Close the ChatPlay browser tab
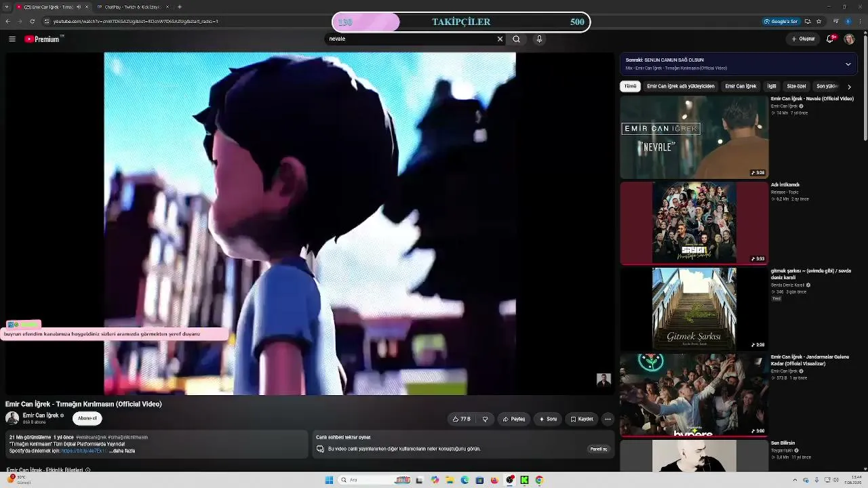This screenshot has height=488, width=868. pos(167,7)
